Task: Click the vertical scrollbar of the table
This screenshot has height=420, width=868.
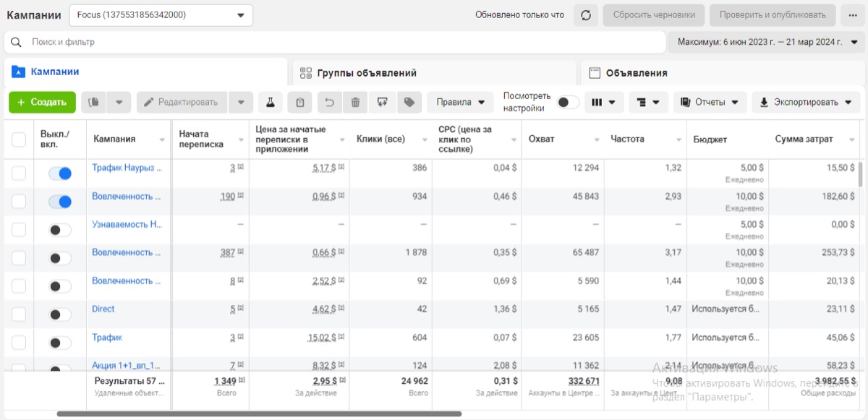Action: pyautogui.click(x=860, y=175)
